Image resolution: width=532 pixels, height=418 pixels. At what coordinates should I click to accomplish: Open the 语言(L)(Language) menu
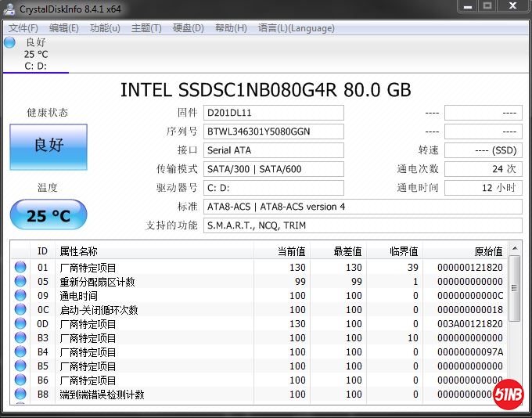(296, 28)
